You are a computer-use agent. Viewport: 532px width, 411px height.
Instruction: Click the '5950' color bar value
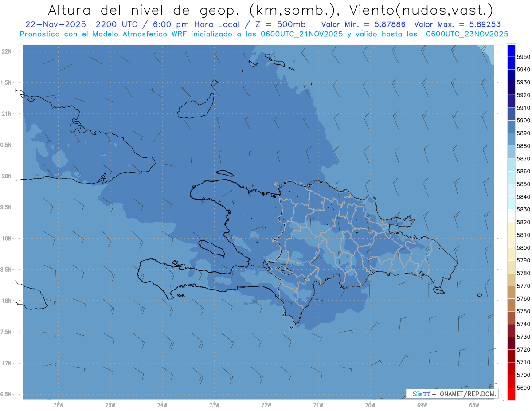coord(524,57)
